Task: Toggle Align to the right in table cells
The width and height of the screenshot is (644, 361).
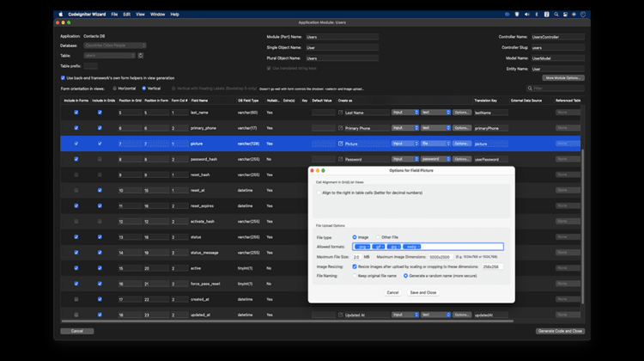Action: point(319,193)
